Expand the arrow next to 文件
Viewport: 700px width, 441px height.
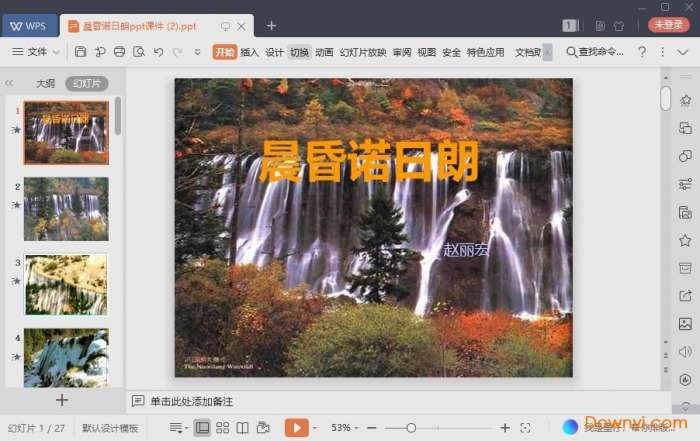pyautogui.click(x=56, y=52)
